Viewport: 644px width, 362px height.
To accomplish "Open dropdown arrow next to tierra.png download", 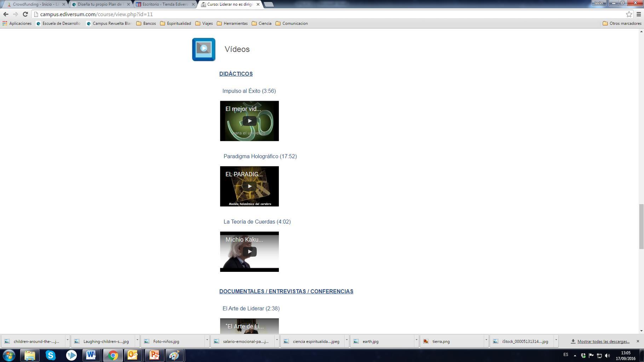I will [x=486, y=340].
